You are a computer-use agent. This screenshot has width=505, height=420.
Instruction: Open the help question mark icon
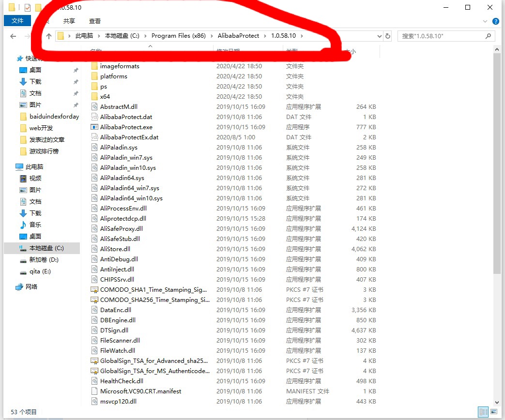point(496,22)
